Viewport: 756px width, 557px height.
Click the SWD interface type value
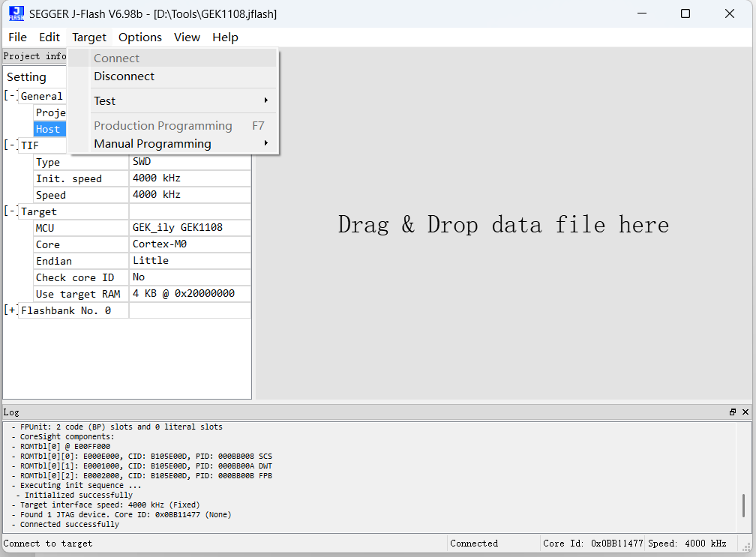190,162
